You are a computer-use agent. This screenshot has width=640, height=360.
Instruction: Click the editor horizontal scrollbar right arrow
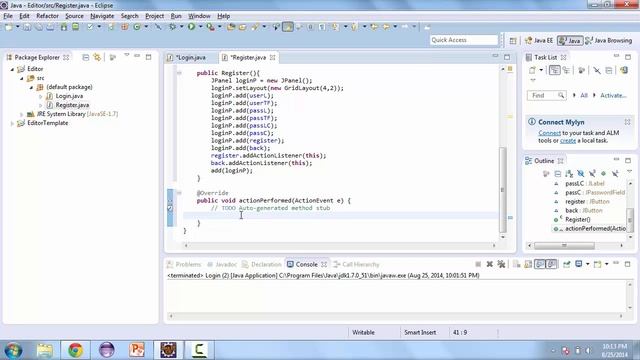[494, 245]
